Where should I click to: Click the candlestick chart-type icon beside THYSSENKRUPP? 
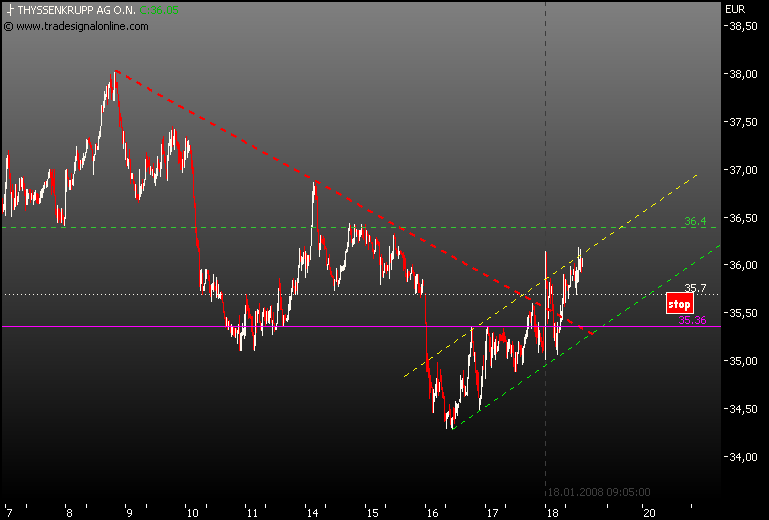9,10
